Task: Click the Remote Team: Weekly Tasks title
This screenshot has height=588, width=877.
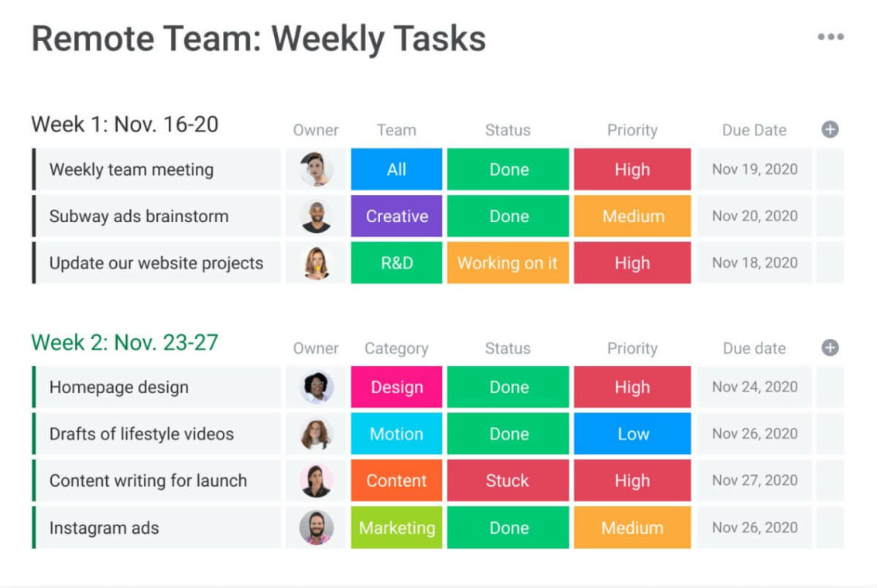Action: (x=259, y=38)
